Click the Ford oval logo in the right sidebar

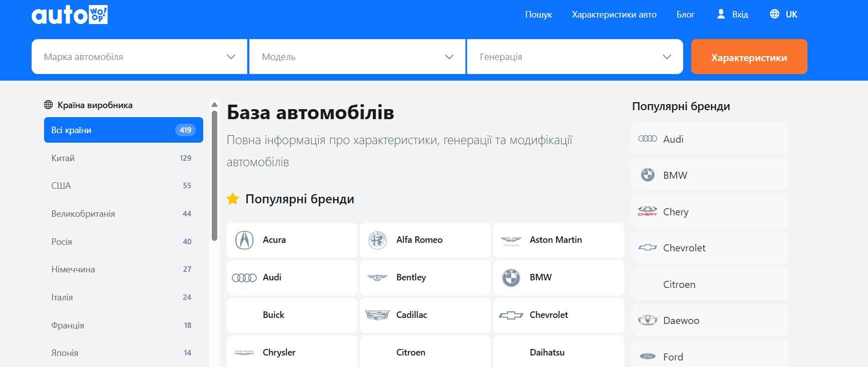click(x=648, y=356)
